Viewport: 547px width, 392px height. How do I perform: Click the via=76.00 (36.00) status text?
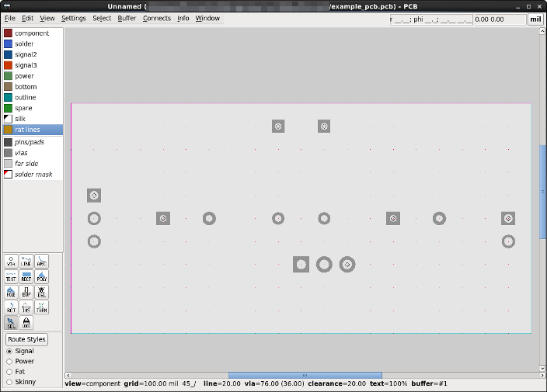274,383
